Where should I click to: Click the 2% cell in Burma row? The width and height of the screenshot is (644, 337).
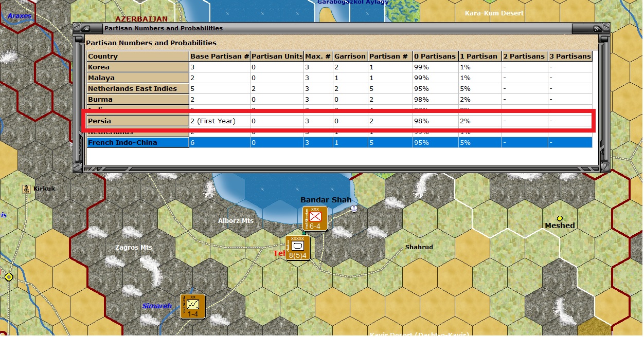coord(480,100)
